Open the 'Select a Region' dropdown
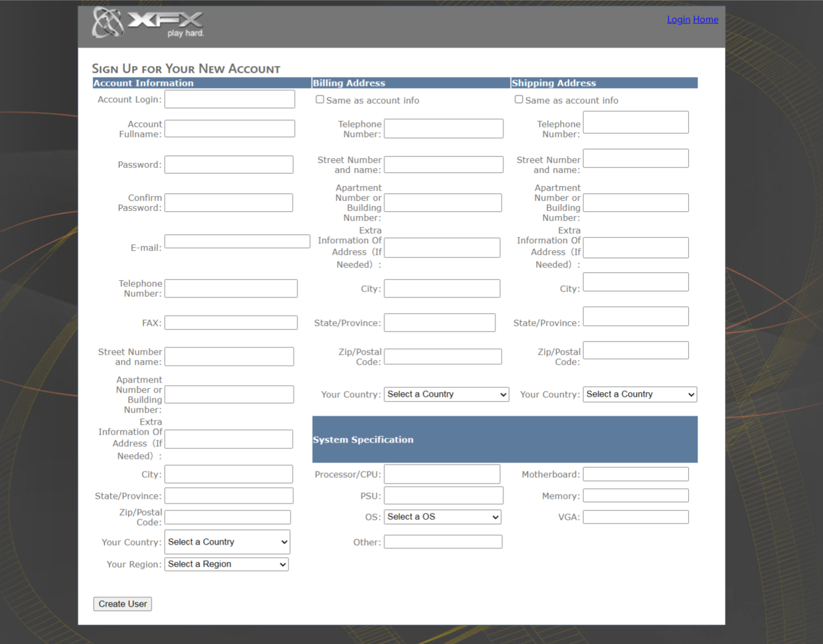 [227, 564]
